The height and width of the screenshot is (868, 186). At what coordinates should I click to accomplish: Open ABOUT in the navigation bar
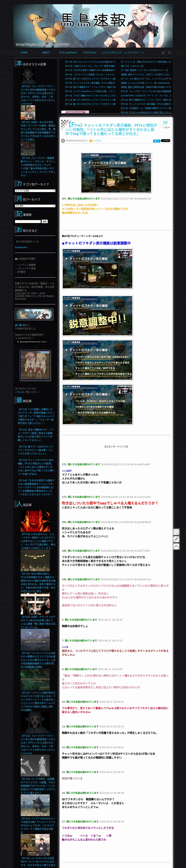coord(46,53)
